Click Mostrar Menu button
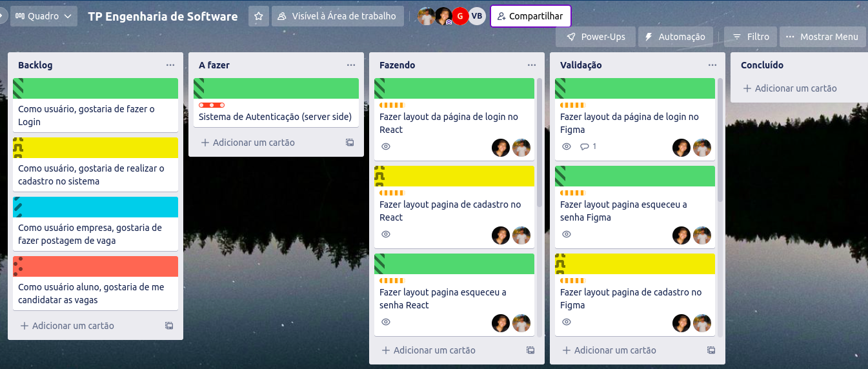The image size is (868, 369). [822, 37]
